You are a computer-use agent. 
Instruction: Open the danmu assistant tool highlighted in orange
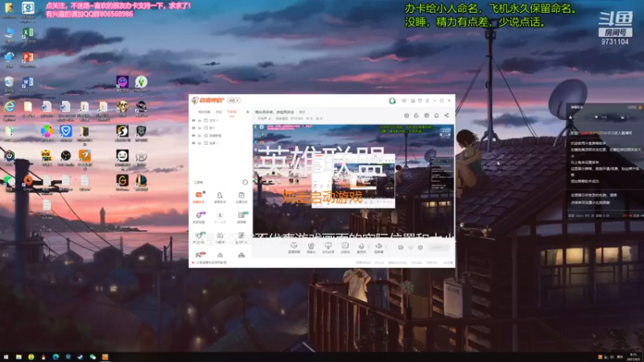(x=199, y=197)
